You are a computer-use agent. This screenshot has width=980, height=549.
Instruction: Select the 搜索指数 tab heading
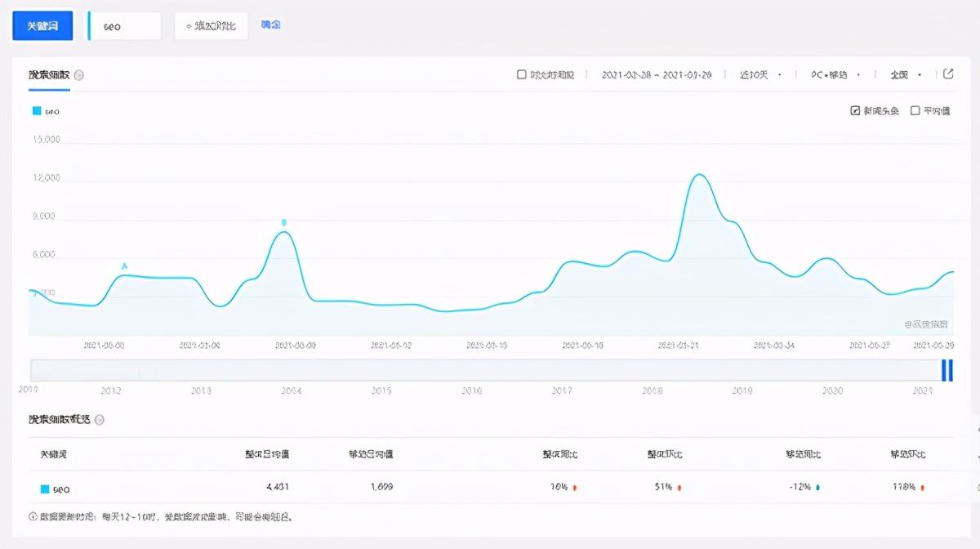click(49, 75)
